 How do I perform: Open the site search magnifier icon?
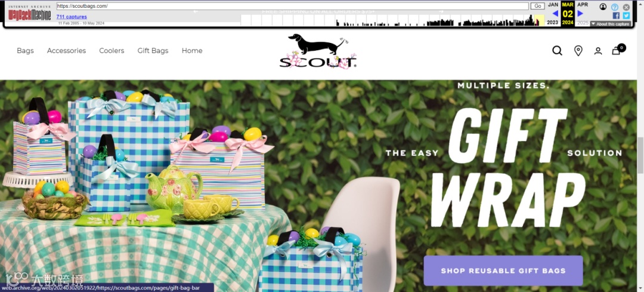pos(557,51)
